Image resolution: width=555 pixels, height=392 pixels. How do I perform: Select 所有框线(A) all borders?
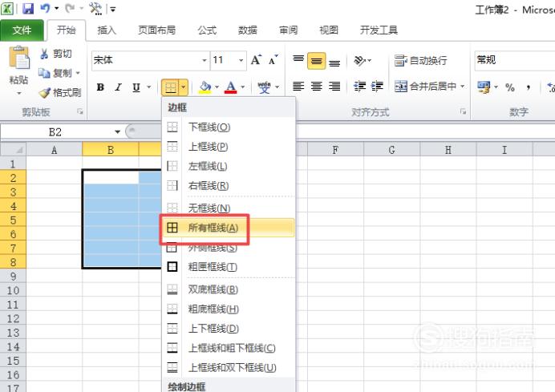229,228
